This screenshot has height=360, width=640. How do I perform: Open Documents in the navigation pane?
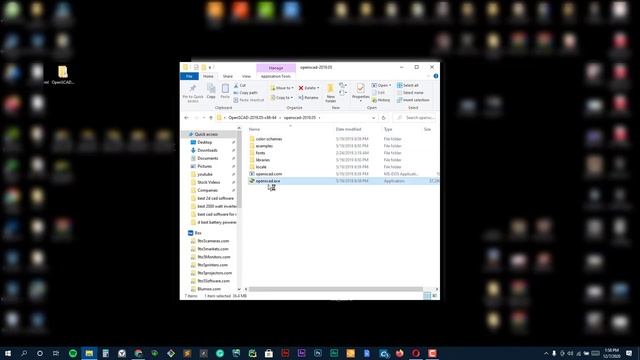(207, 158)
